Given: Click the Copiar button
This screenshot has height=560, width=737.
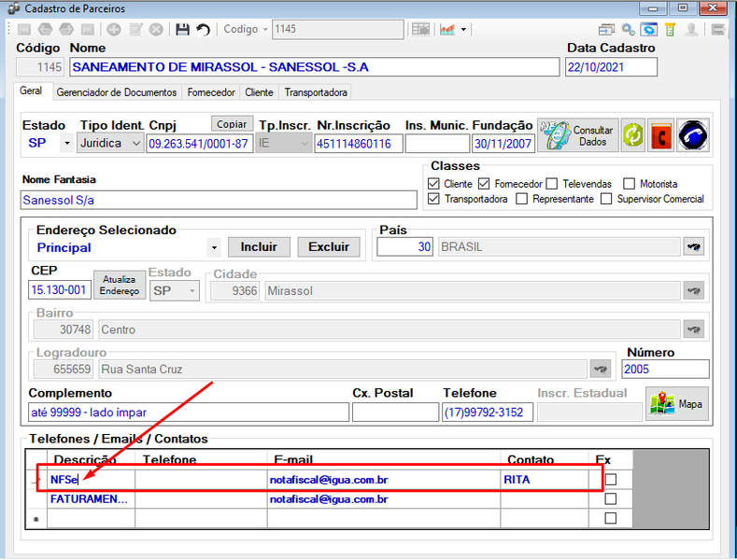Looking at the screenshot, I should pos(232,124).
